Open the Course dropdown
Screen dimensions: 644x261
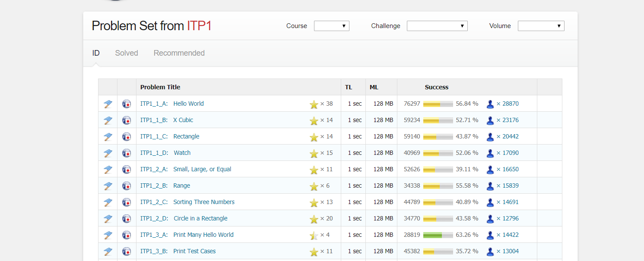(332, 26)
